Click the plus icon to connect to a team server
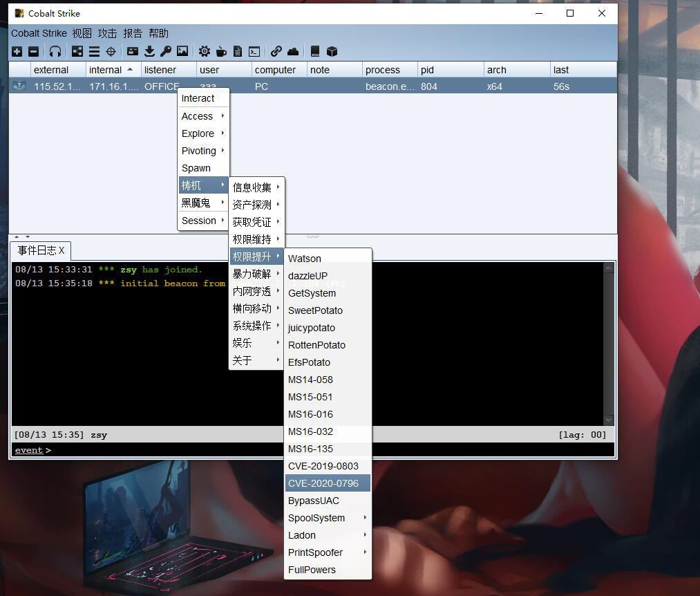This screenshot has width=700, height=596. click(17, 51)
